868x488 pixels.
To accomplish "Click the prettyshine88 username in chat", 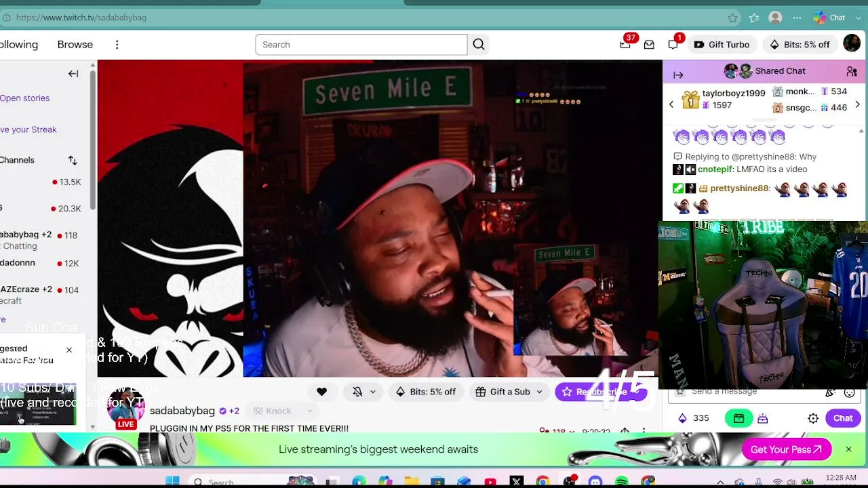I will pos(738,188).
